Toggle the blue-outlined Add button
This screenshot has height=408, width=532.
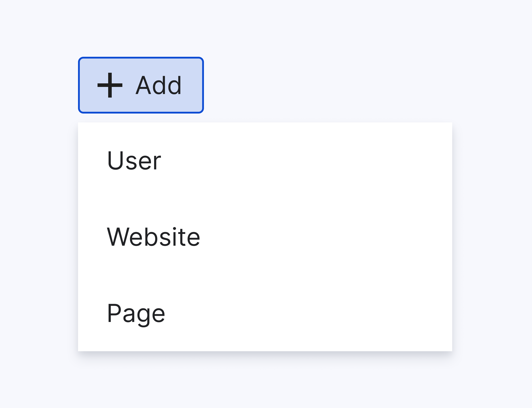click(141, 85)
